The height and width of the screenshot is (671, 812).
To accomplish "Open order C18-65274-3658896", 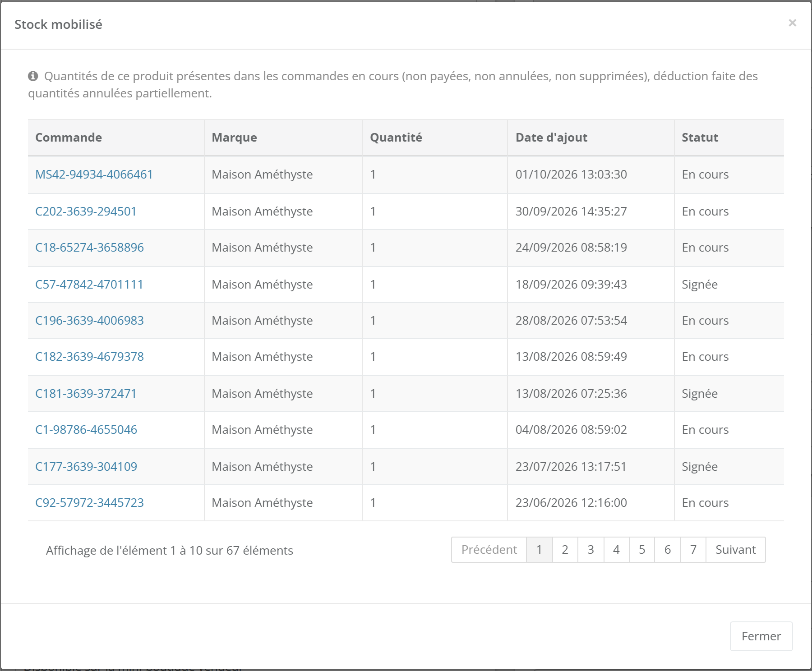I will pos(89,248).
